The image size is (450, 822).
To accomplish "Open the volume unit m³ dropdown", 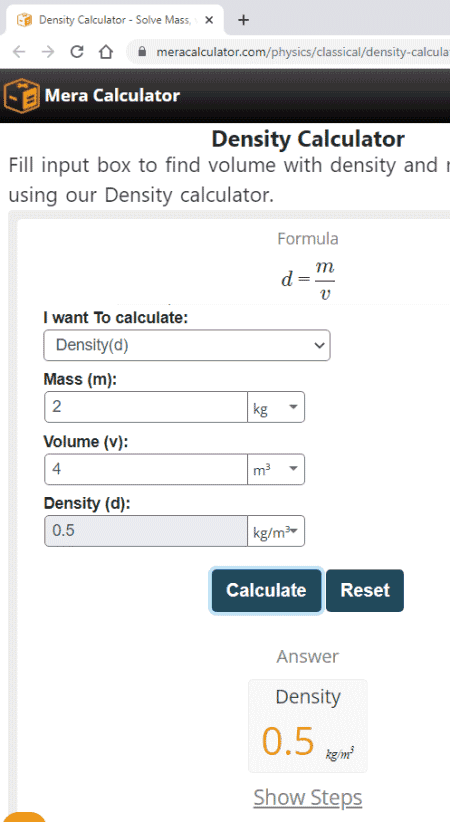I will tap(276, 469).
